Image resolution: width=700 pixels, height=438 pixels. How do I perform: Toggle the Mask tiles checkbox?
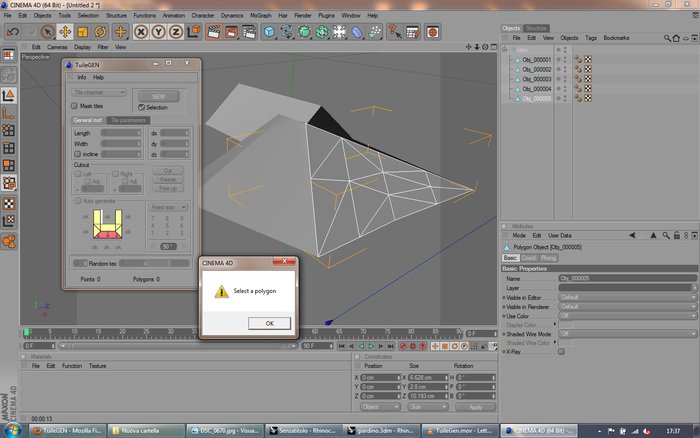pos(74,106)
